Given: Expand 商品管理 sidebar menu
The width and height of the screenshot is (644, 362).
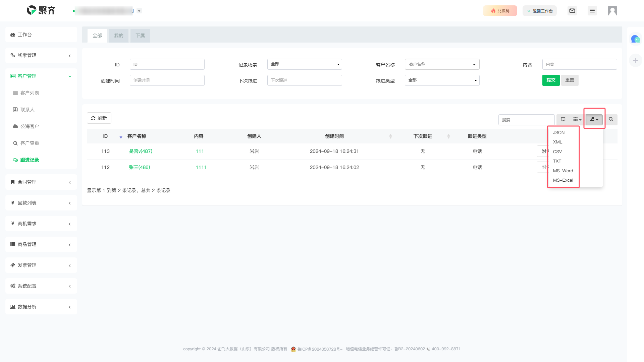Looking at the screenshot, I should (41, 244).
